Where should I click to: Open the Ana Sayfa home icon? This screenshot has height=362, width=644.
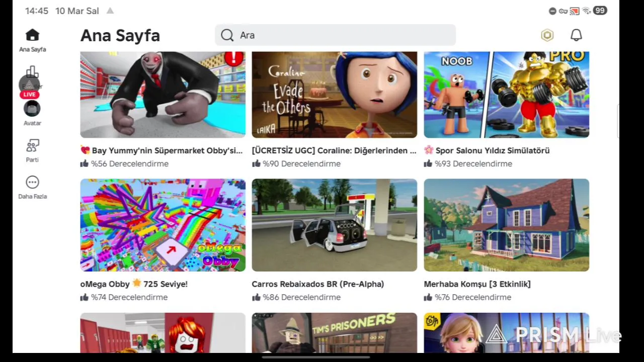coord(32,35)
